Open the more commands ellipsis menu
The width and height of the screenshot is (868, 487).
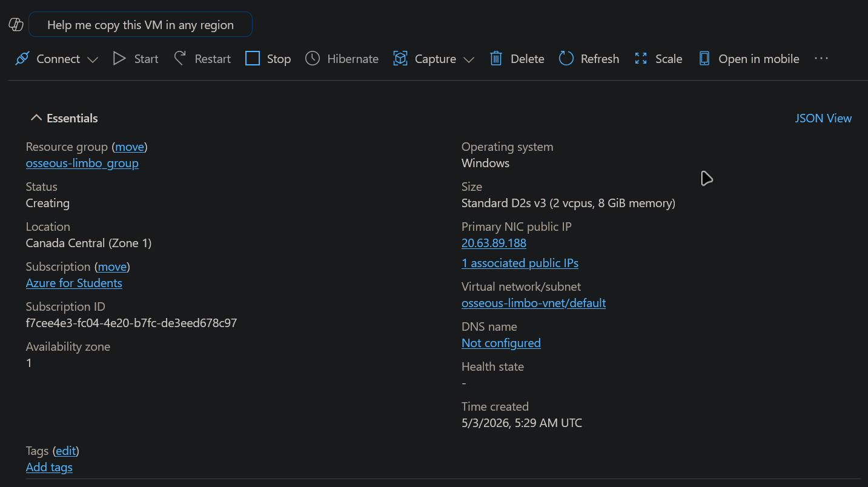[821, 59]
